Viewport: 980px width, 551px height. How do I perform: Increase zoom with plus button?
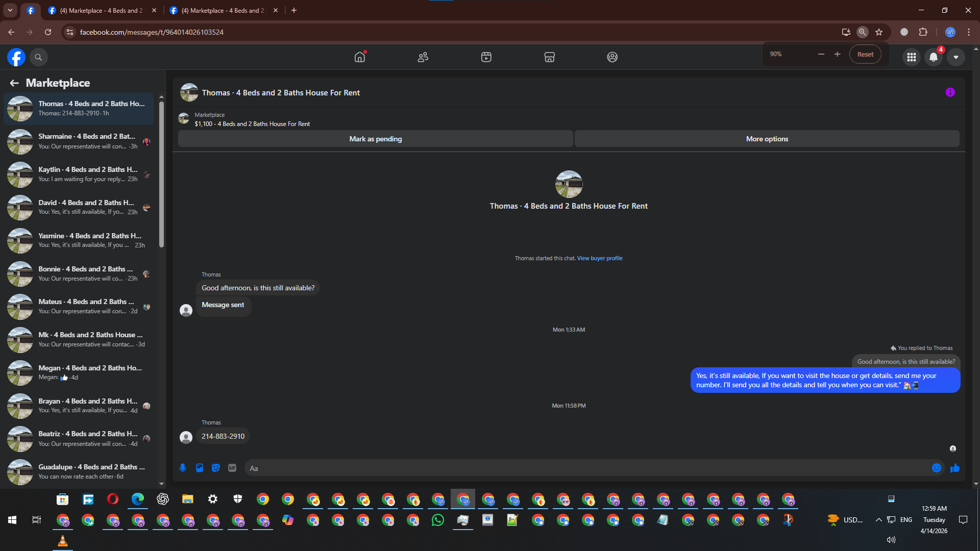[837, 54]
